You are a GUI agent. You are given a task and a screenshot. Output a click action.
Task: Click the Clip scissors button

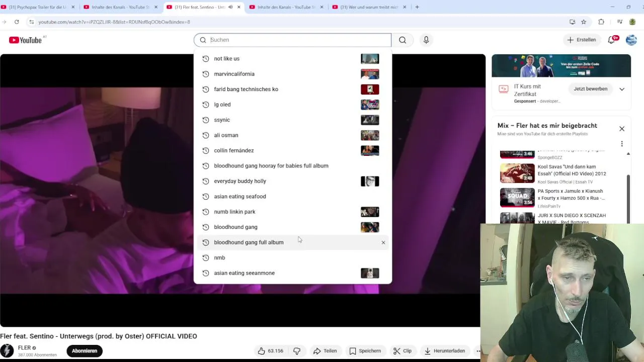[403, 351]
